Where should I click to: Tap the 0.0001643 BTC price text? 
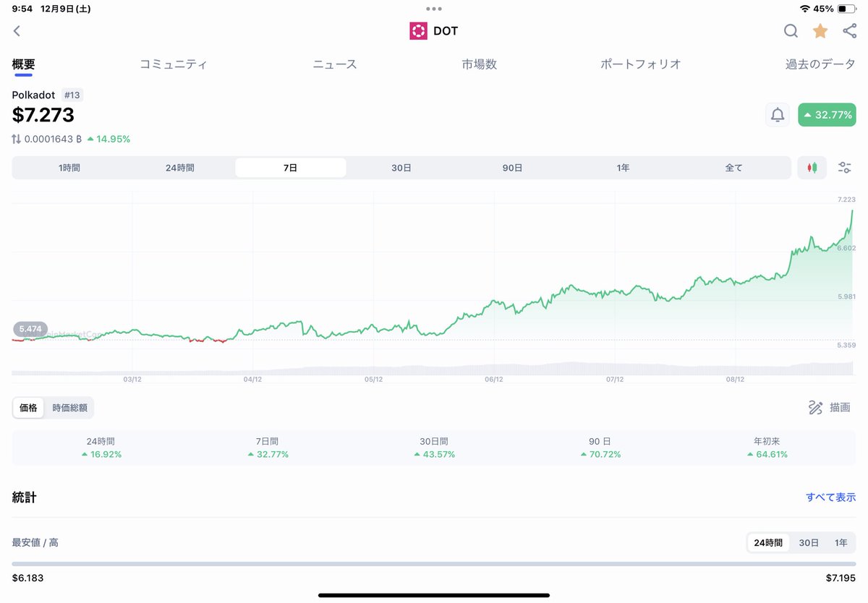pos(54,139)
